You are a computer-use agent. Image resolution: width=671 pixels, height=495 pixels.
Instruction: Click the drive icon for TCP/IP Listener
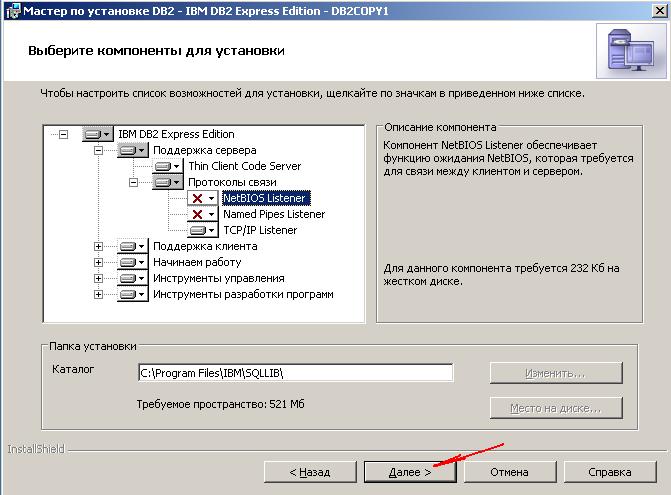coord(197,230)
